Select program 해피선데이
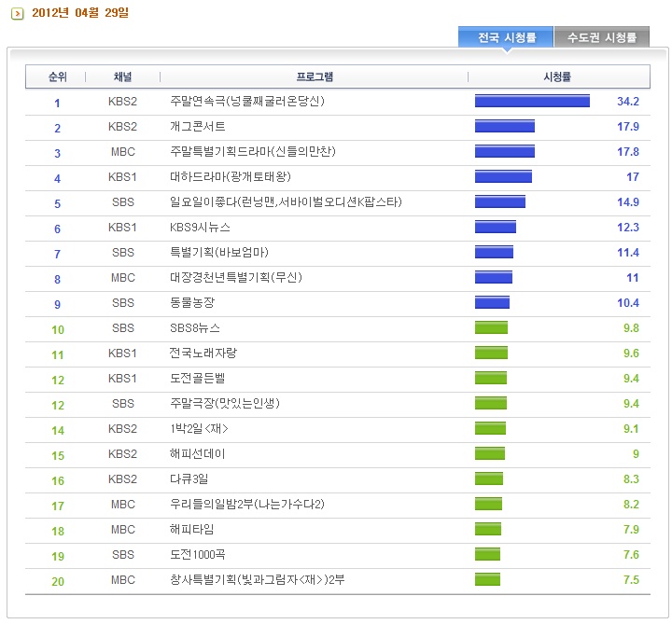672x624 pixels. (x=198, y=454)
